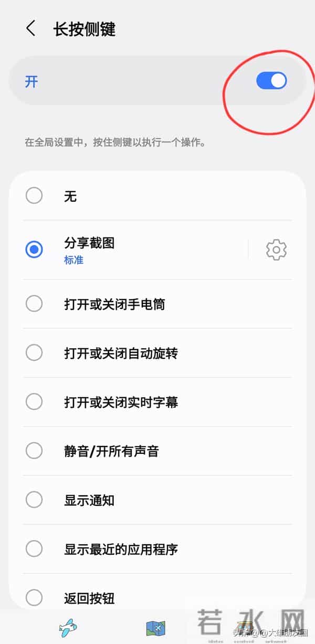Select the 无 option

point(34,195)
